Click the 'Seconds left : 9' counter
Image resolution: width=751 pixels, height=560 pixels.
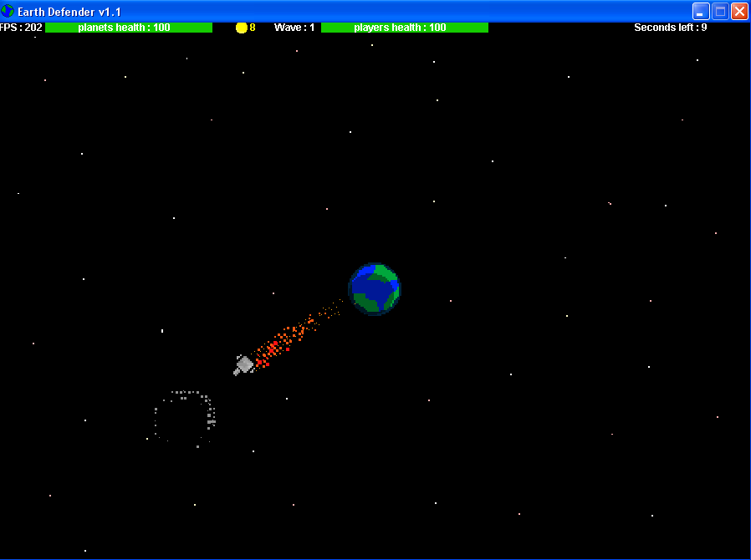(x=671, y=28)
